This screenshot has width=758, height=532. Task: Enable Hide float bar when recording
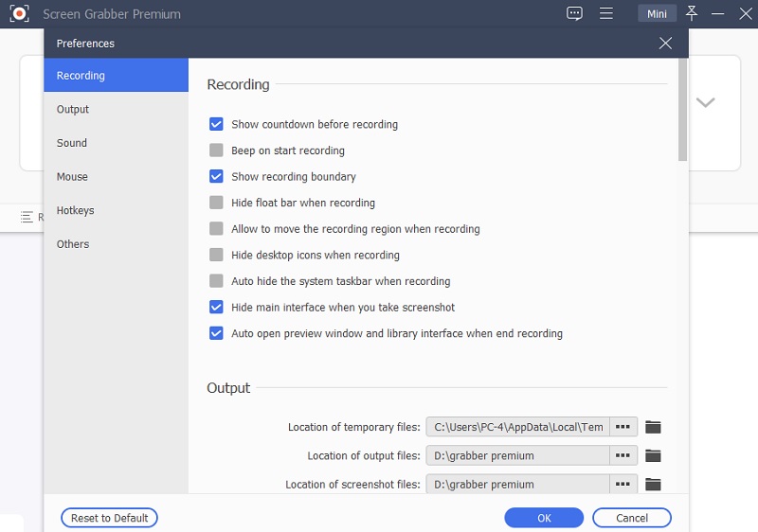(x=216, y=203)
